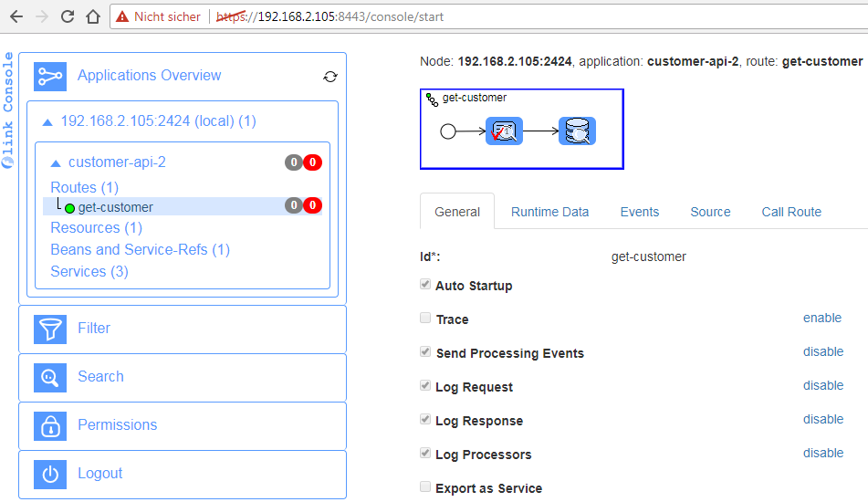Screen dimensions: 868x502
Task: Select the database node in route diagram
Action: (577, 131)
